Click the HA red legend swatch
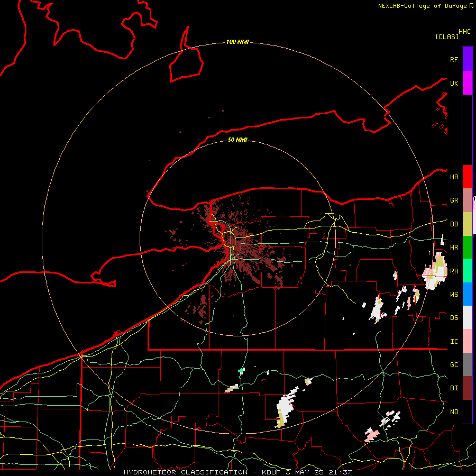476x476 pixels. [x=467, y=177]
